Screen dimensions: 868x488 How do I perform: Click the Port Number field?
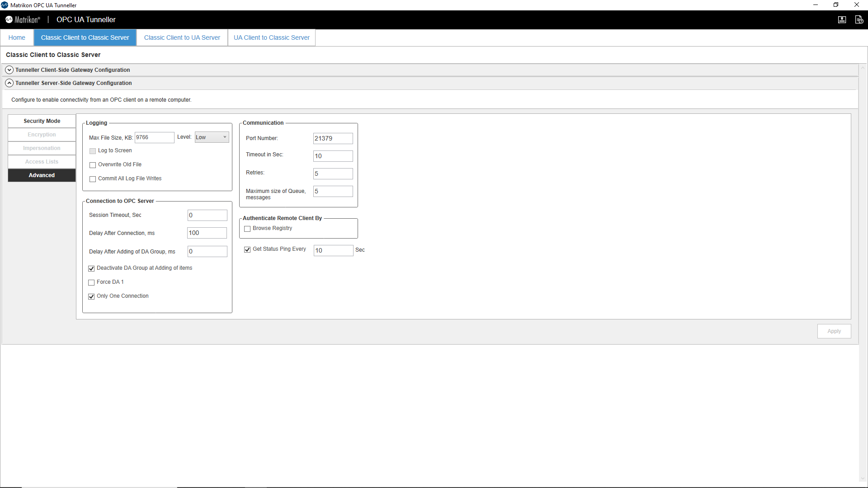333,138
